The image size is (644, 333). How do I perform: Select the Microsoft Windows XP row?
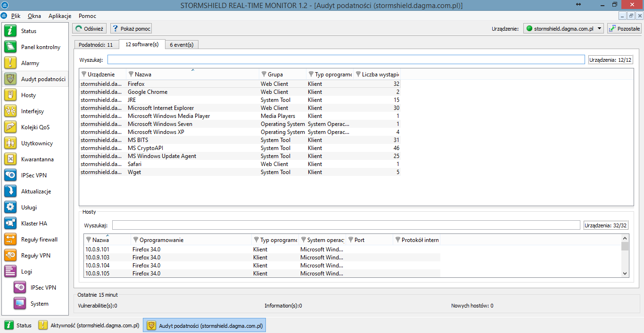pos(240,132)
